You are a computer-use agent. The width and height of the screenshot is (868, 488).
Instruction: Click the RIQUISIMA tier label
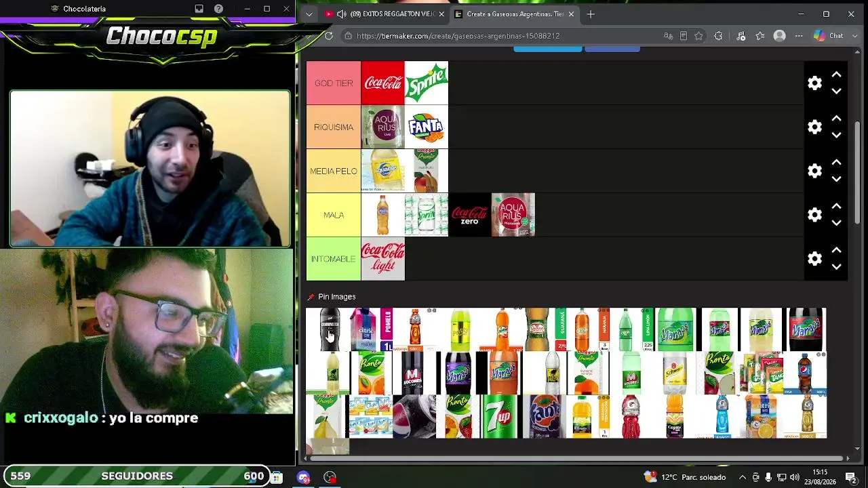(334, 127)
